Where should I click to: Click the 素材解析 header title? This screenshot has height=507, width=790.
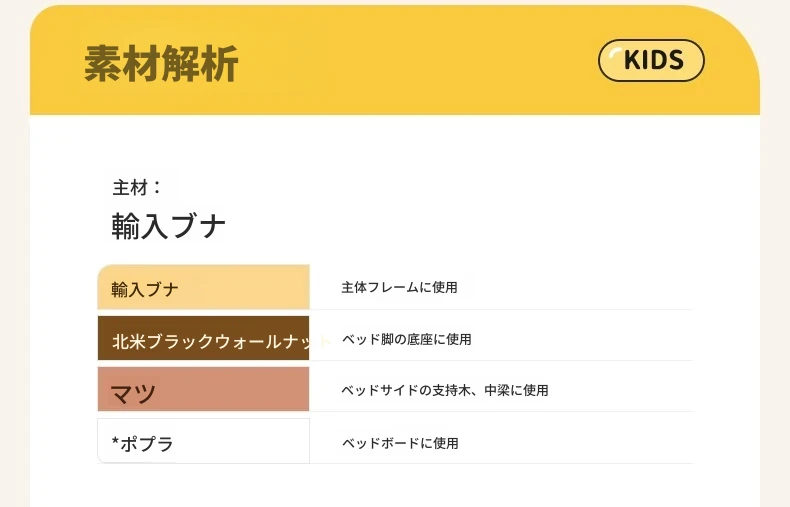pyautogui.click(x=161, y=65)
